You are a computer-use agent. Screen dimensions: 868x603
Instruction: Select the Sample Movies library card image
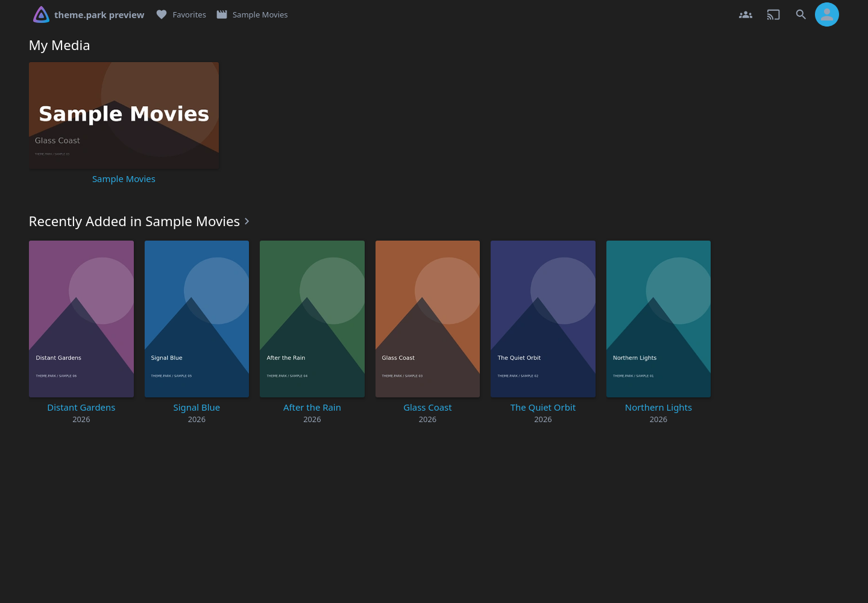pos(124,115)
